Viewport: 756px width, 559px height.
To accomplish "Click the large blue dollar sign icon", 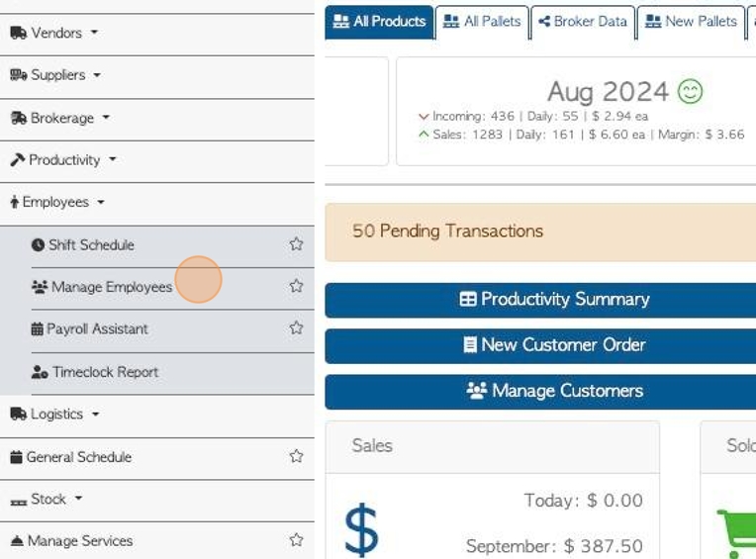I will 361,528.
